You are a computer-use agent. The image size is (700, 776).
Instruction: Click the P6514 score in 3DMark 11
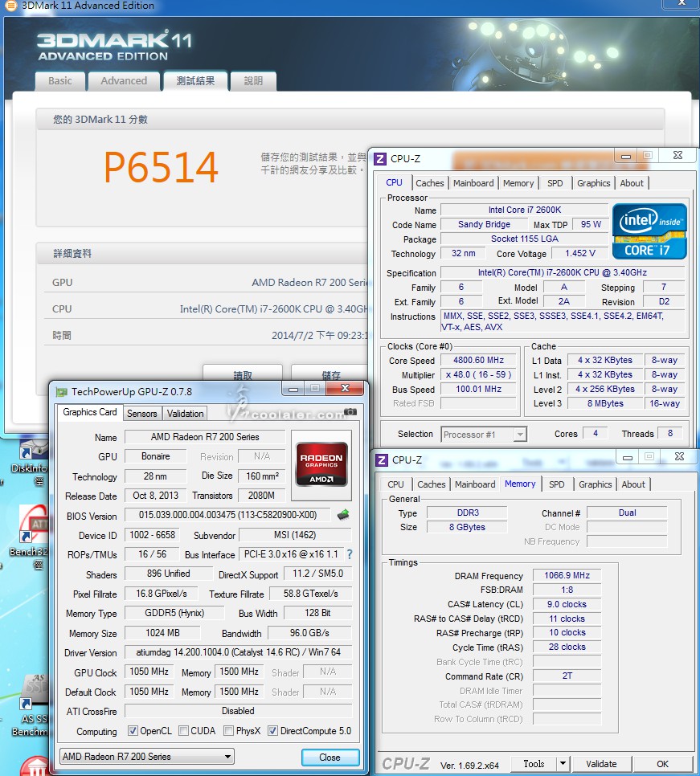tap(161, 167)
